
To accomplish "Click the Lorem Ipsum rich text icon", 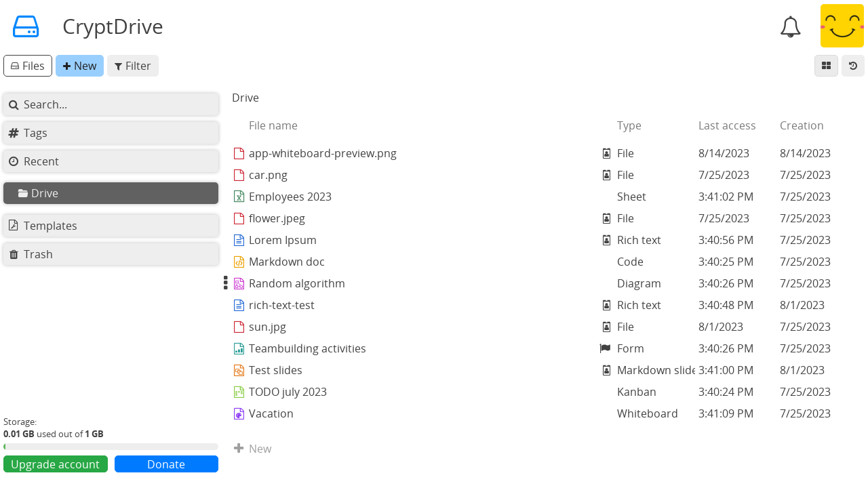I will (x=239, y=240).
